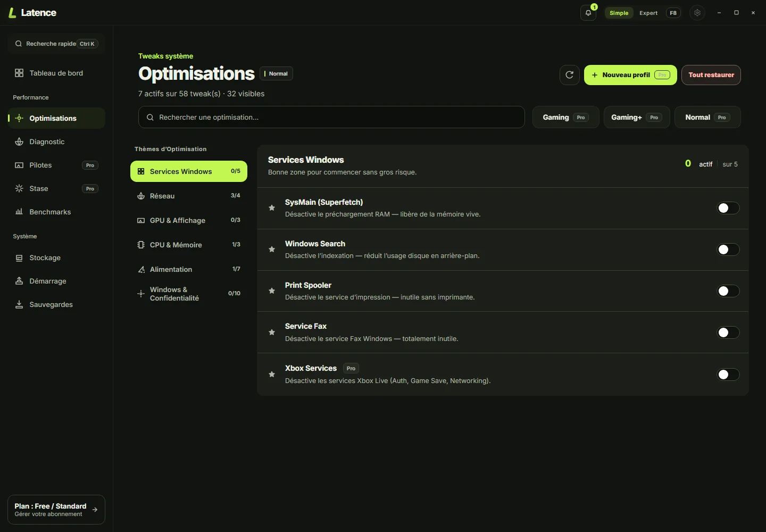Star the Print Spooler tweak

pyautogui.click(x=272, y=291)
